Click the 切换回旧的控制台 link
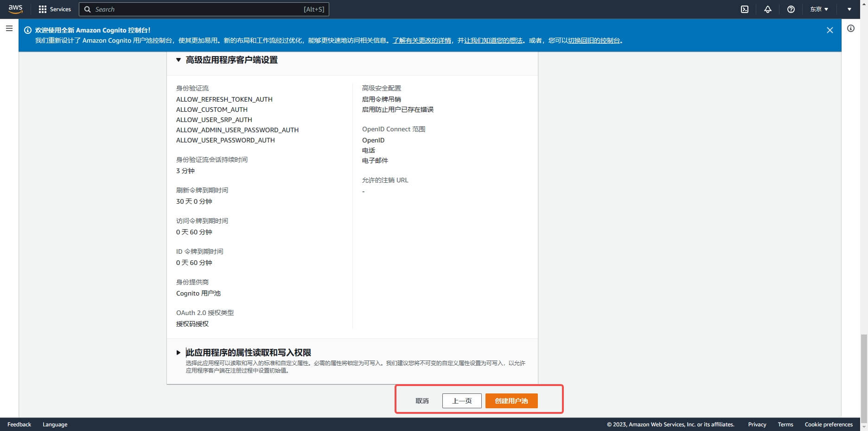868x431 pixels. point(594,41)
